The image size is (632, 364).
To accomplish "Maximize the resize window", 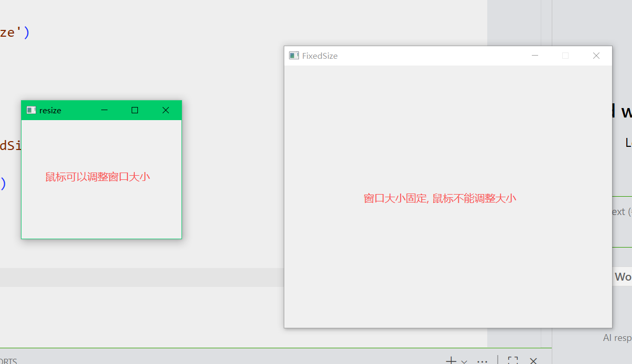I will (x=135, y=110).
